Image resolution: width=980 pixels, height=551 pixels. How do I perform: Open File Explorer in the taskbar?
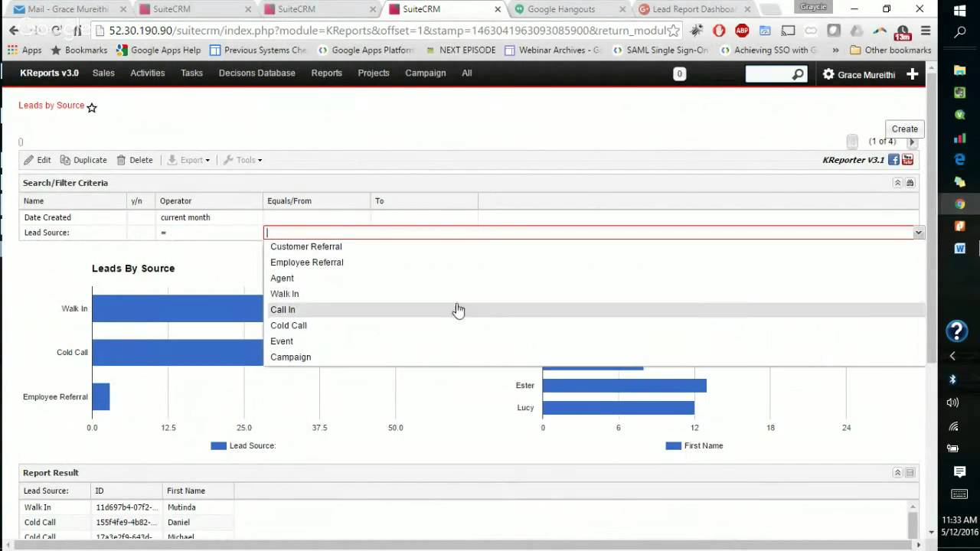[959, 70]
